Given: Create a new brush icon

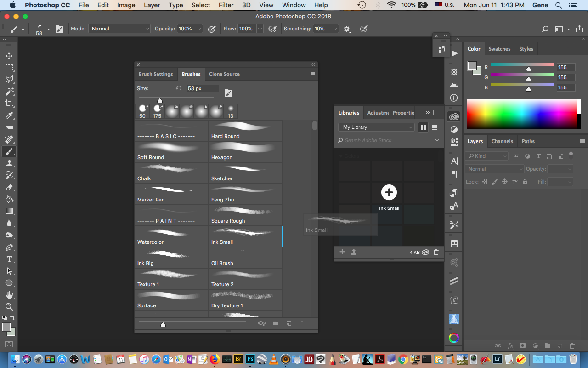Looking at the screenshot, I should (x=289, y=323).
